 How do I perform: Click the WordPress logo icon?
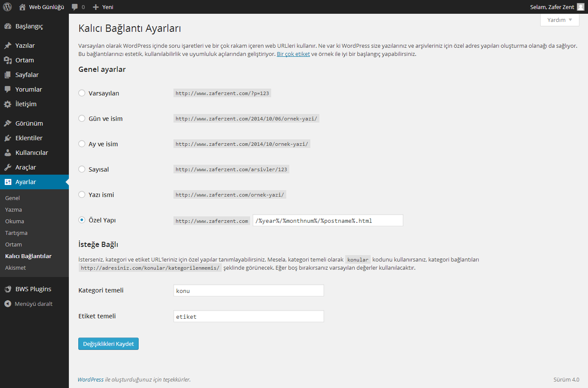(x=7, y=7)
